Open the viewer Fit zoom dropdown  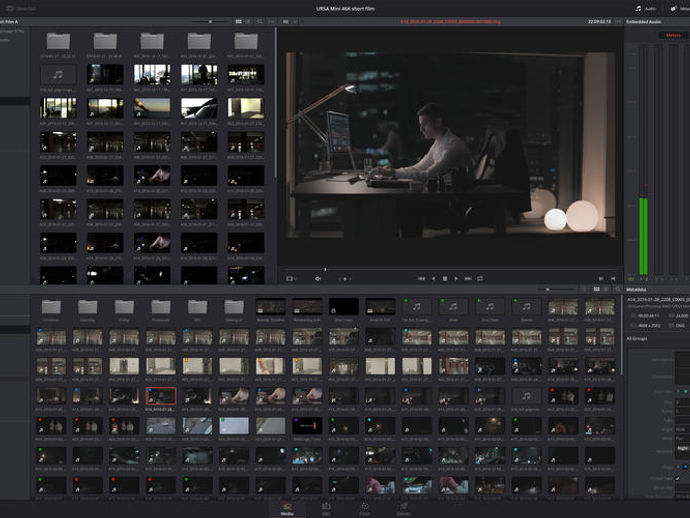290,22
